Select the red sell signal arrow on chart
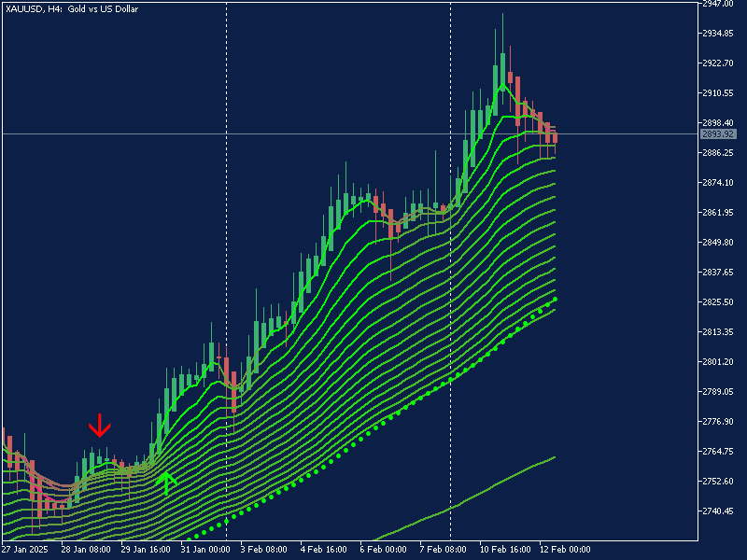Viewport: 747px width, 560px height. pos(100,426)
